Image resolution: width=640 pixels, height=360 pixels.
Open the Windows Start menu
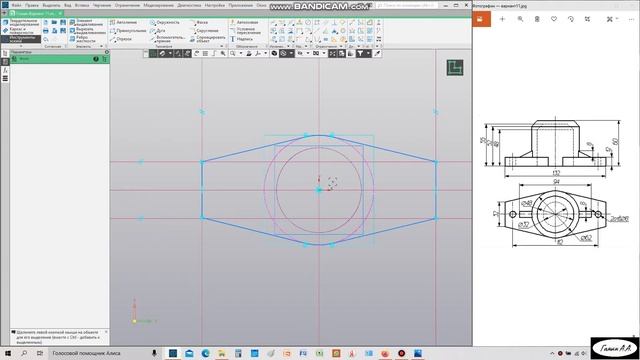click(8, 353)
